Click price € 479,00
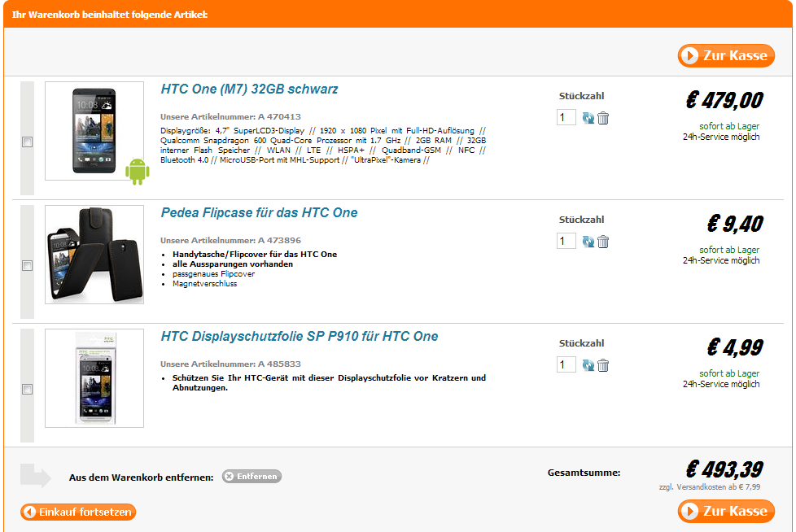This screenshot has height=532, width=796. tap(724, 100)
